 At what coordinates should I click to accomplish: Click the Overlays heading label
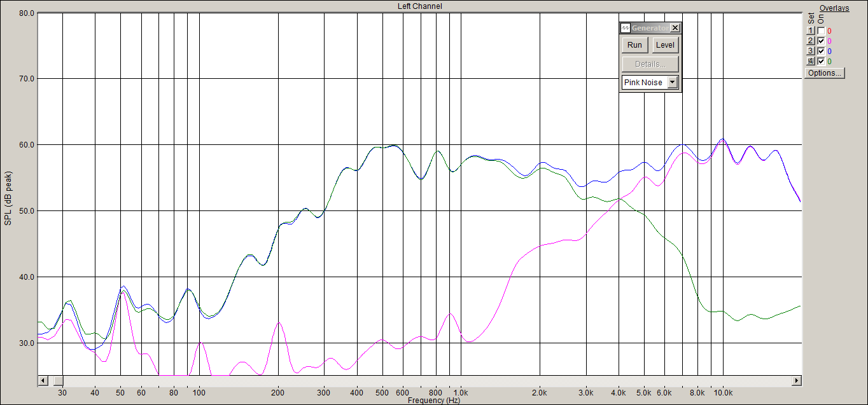[834, 8]
